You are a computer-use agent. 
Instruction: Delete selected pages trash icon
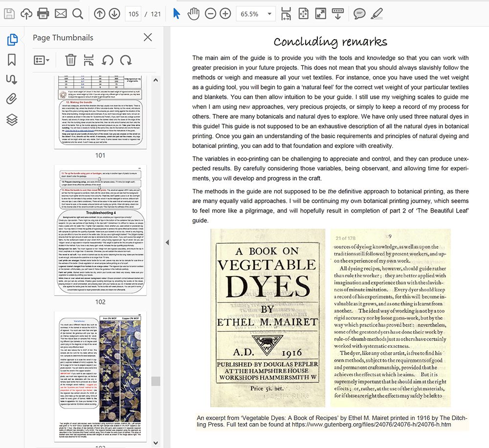pos(70,60)
